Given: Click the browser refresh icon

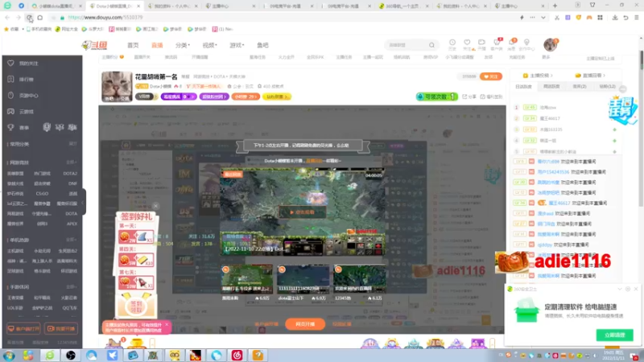Looking at the screenshot, I should (29, 18).
